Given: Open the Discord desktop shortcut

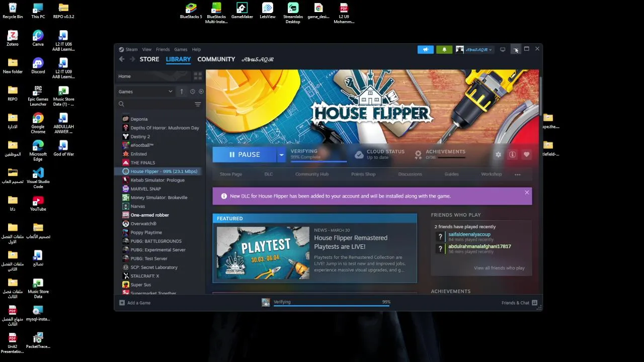Looking at the screenshot, I should pyautogui.click(x=38, y=66).
